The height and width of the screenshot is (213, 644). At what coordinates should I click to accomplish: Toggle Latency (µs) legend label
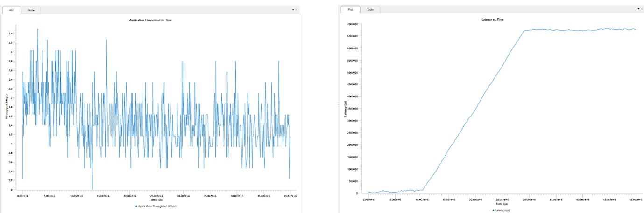coord(501,210)
